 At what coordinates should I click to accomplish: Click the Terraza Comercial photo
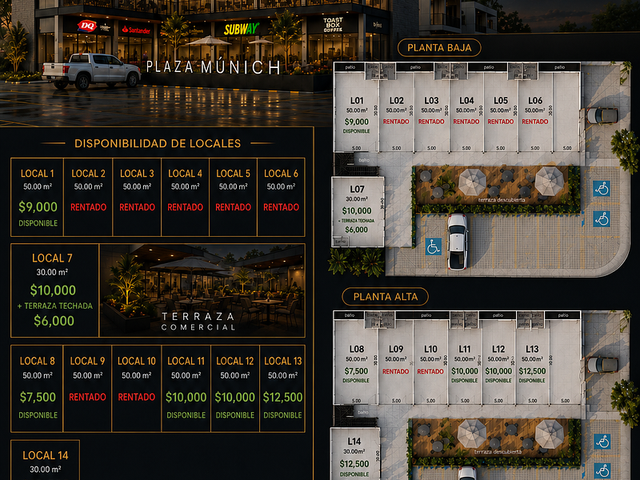[202, 290]
